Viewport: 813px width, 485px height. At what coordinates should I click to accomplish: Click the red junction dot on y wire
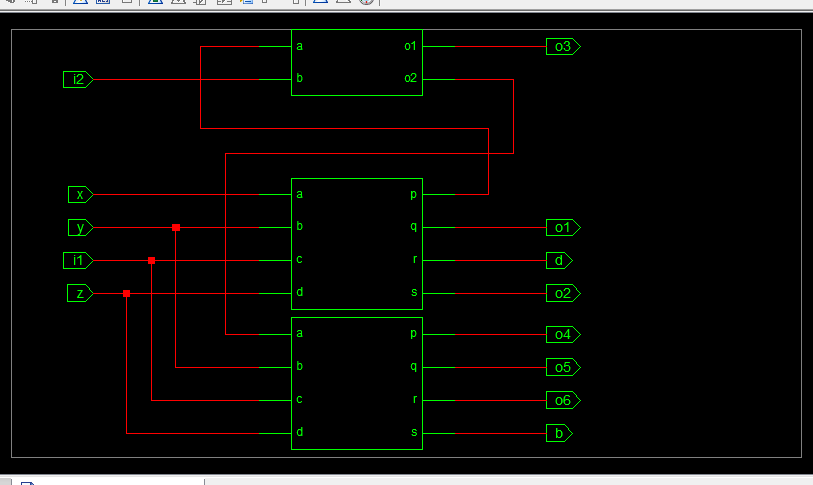click(x=176, y=228)
